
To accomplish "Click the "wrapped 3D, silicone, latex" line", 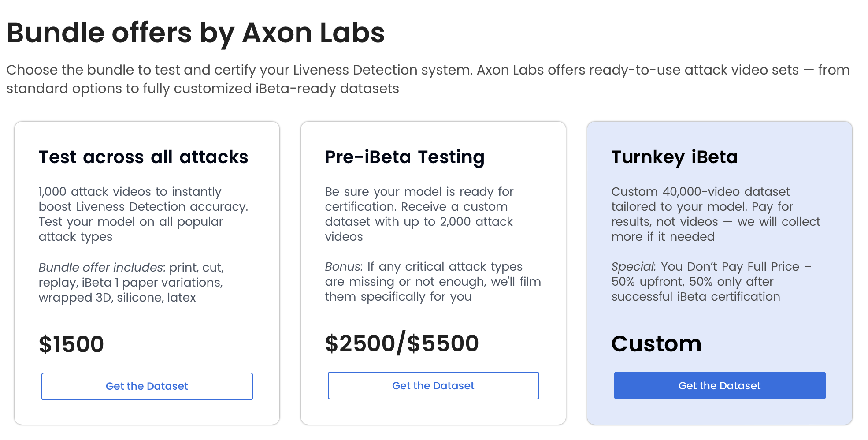I will click(x=117, y=298).
